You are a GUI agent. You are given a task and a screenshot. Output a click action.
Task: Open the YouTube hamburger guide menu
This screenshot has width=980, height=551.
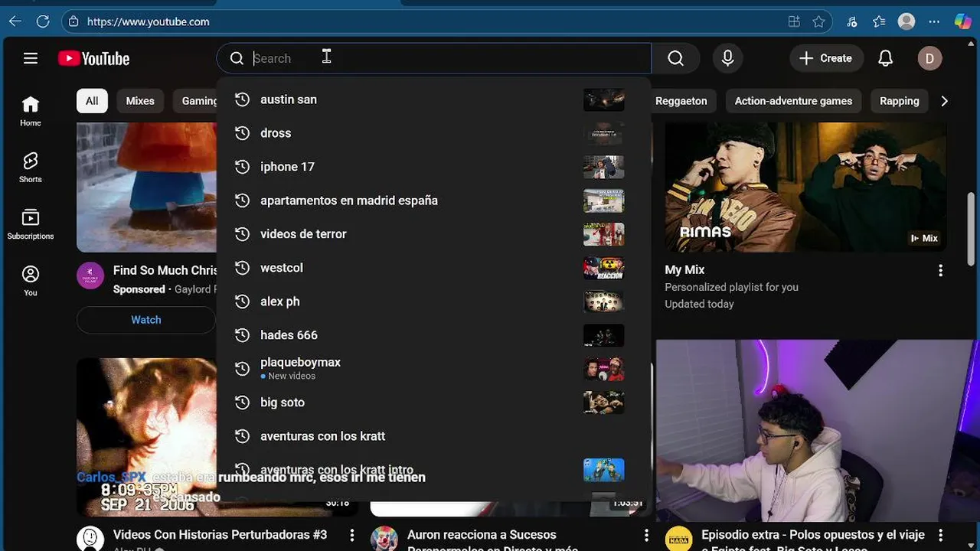coord(31,58)
